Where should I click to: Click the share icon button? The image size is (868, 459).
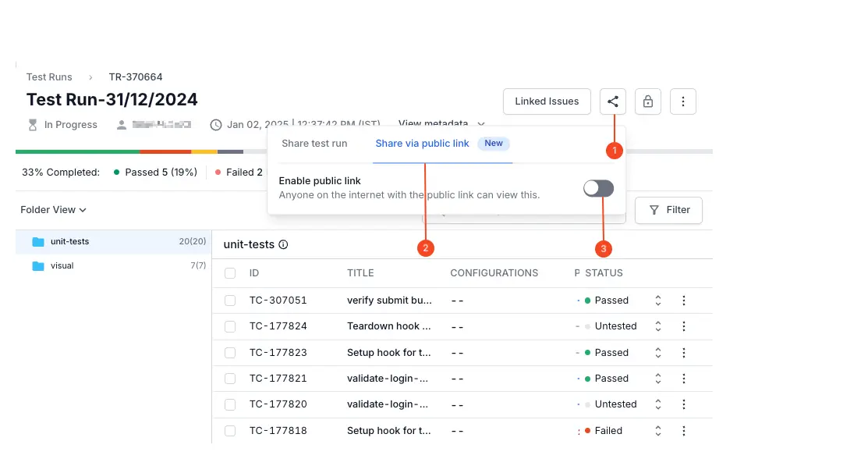click(613, 101)
